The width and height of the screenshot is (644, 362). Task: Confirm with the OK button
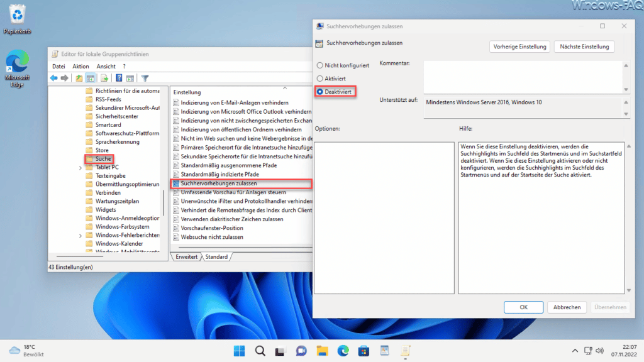[523, 307]
